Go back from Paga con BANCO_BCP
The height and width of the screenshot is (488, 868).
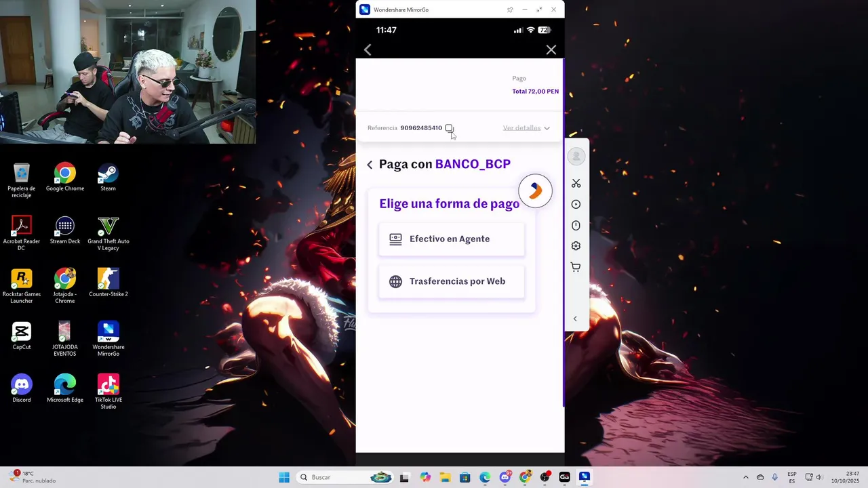pyautogui.click(x=370, y=165)
